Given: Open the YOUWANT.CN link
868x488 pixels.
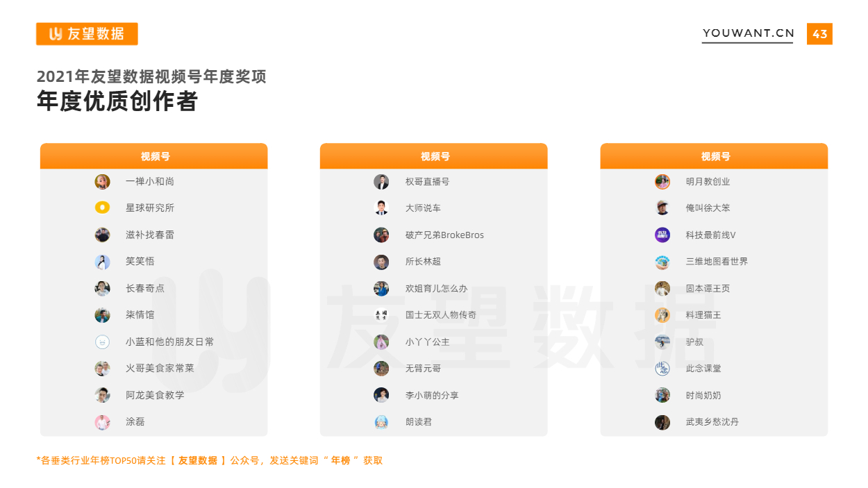Looking at the screenshot, I should click(748, 33).
